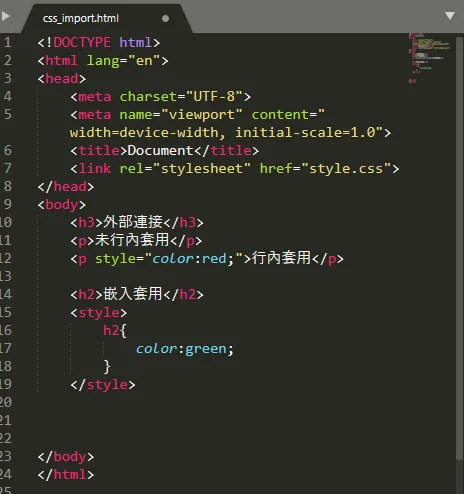Click the closing head tag

pyautogui.click(x=66, y=187)
